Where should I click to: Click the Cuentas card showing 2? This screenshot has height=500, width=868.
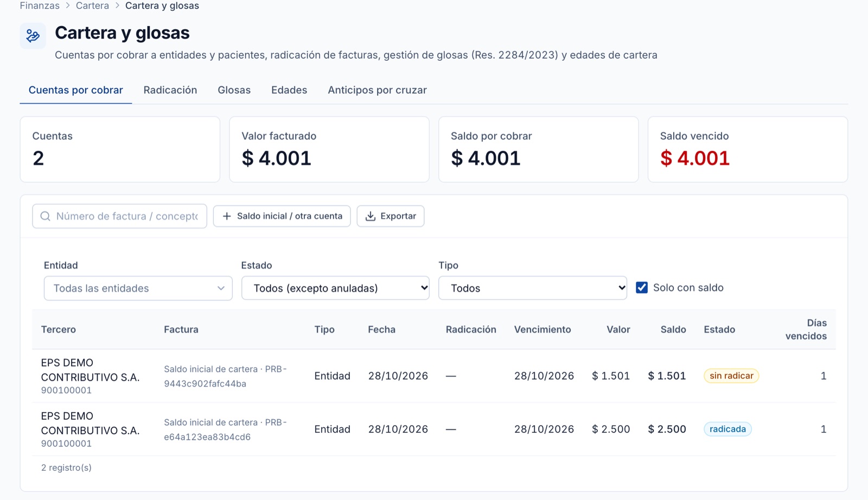click(x=120, y=149)
